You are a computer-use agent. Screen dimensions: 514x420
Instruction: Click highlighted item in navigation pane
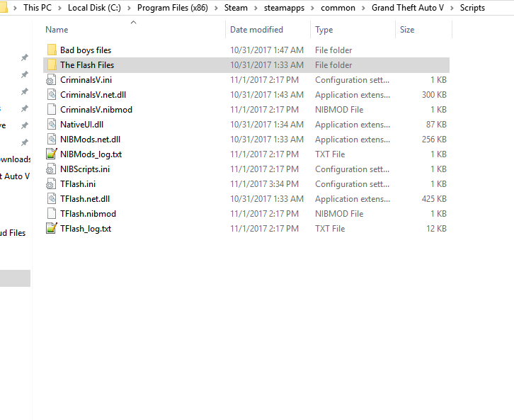pos(15,278)
